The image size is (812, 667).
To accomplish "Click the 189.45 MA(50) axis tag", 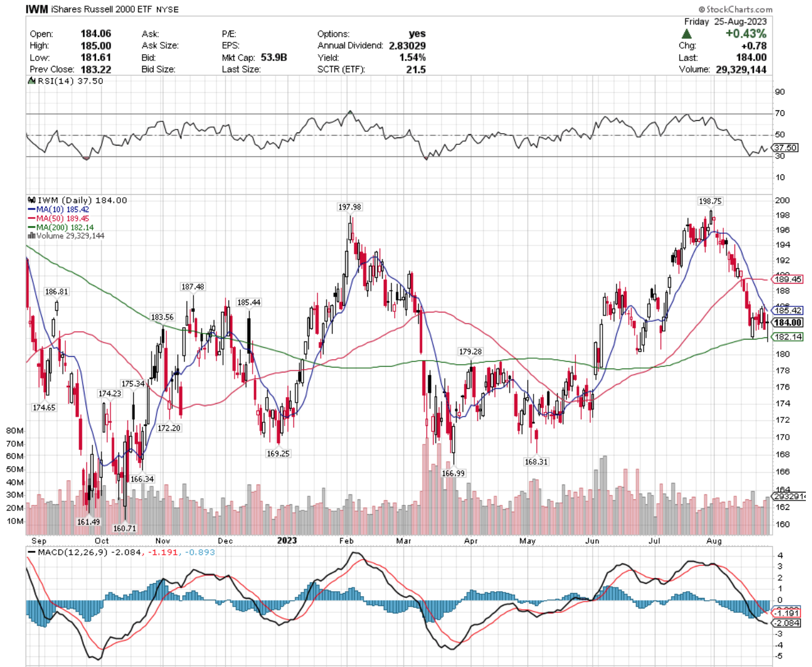I will (788, 279).
